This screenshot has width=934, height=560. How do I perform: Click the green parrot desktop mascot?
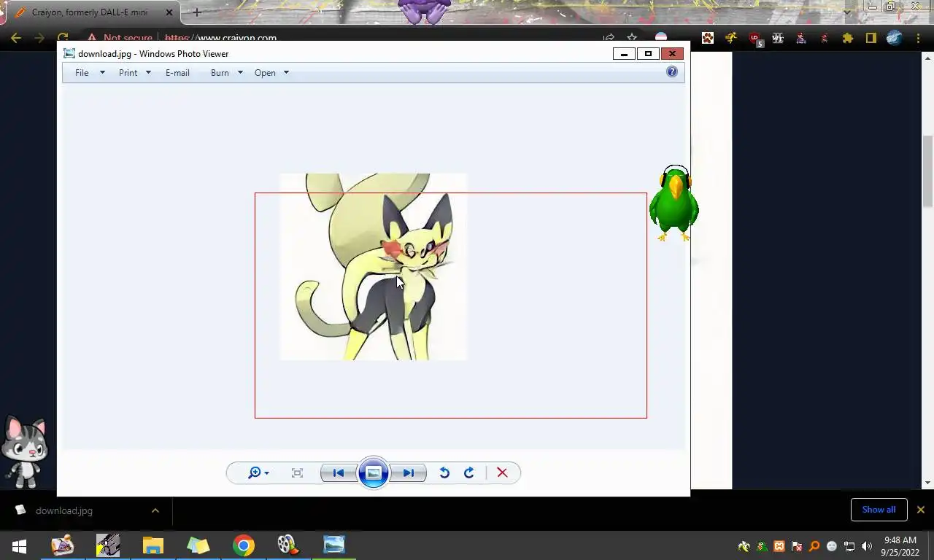(674, 203)
